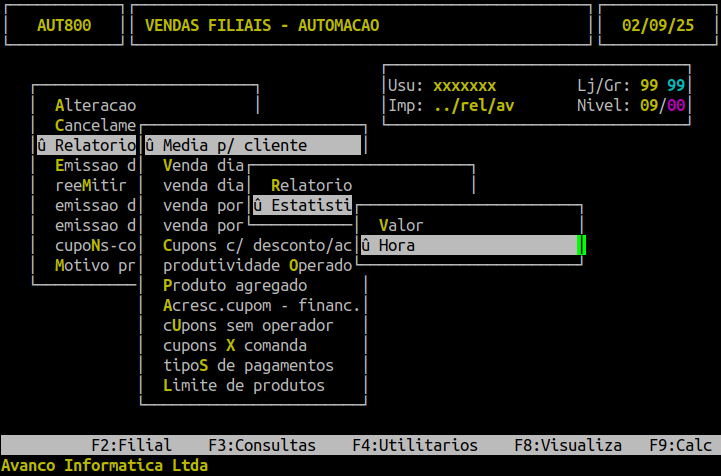Click the Avanco Informatica Ltda footer text
This screenshot has width=721, height=476.
pos(104,465)
